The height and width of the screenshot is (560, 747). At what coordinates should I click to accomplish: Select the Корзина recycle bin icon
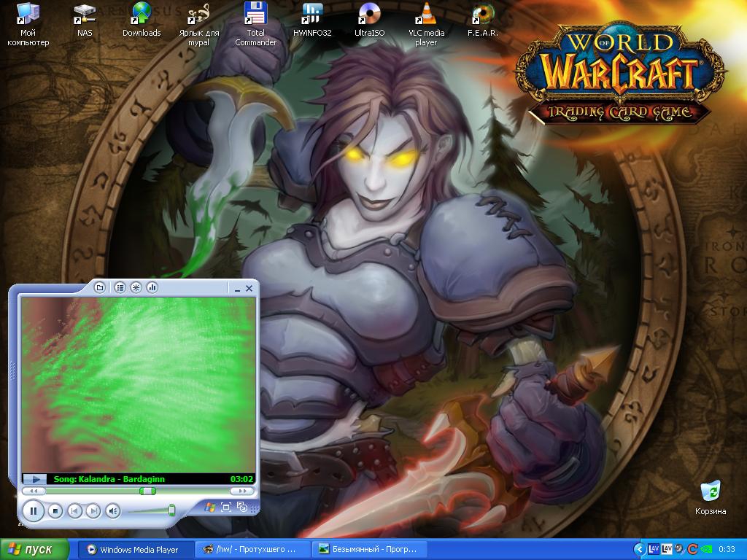711,498
